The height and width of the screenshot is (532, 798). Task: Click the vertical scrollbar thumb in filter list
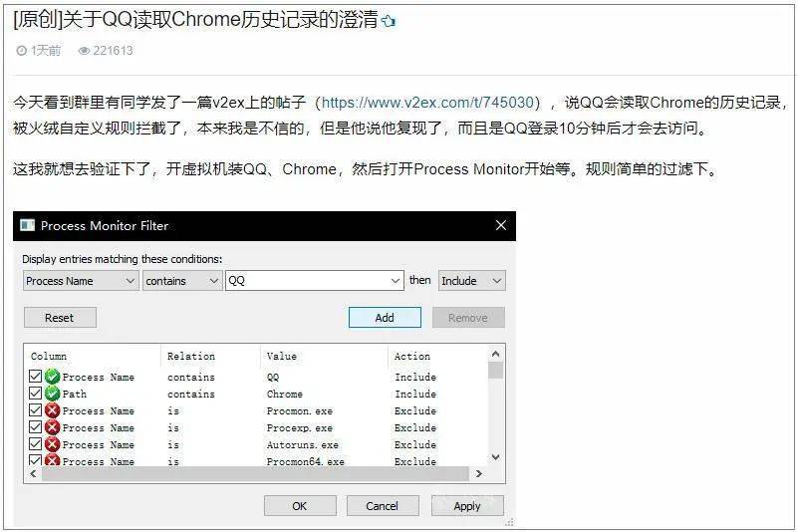[x=496, y=371]
